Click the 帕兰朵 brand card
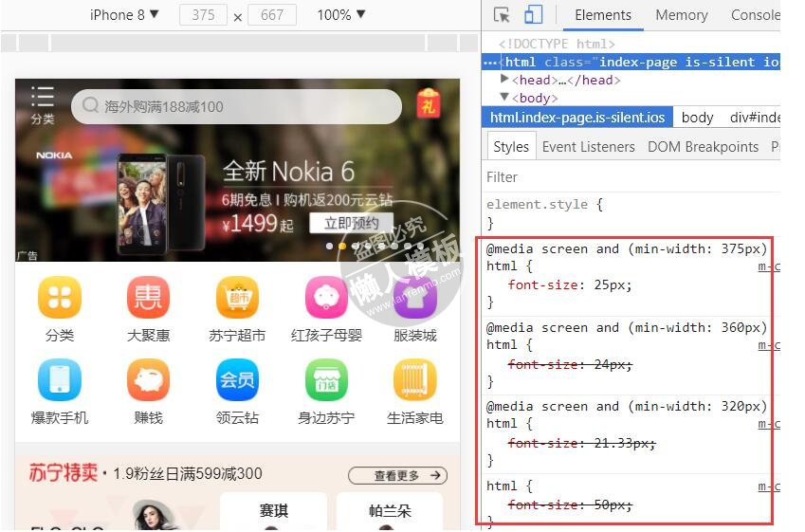805x532 pixels. coord(390,511)
